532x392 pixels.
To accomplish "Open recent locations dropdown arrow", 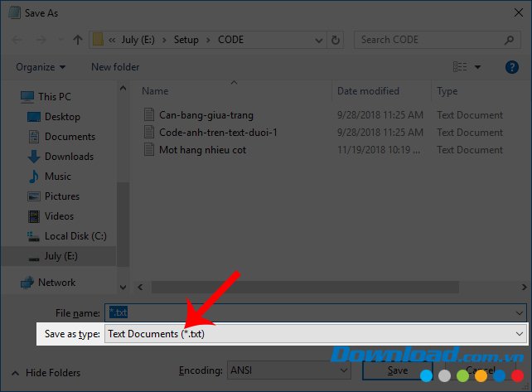I will click(x=60, y=40).
